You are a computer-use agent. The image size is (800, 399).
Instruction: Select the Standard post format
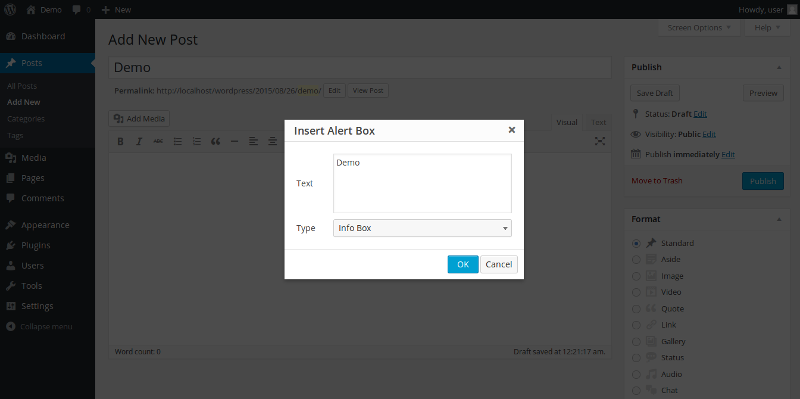(636, 243)
